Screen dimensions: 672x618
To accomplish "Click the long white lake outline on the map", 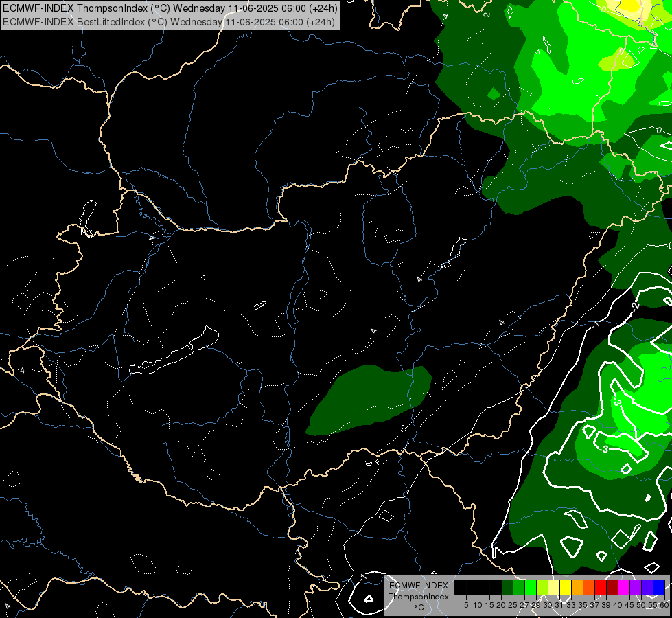I will 174,351.
